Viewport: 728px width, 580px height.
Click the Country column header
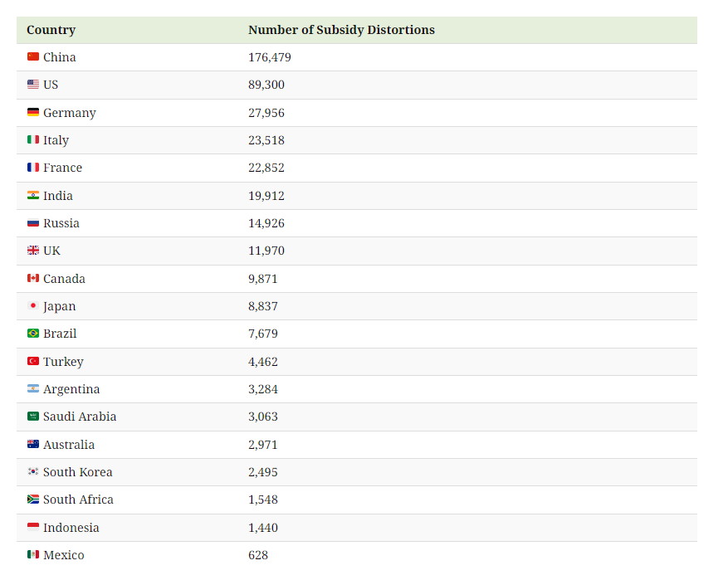coord(51,30)
